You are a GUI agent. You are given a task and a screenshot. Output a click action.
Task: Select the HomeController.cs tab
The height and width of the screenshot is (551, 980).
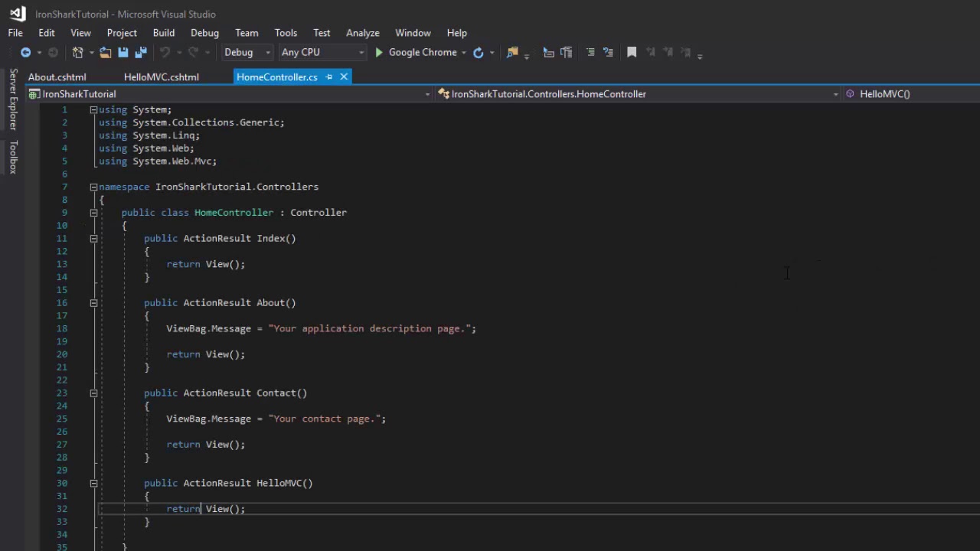[277, 77]
